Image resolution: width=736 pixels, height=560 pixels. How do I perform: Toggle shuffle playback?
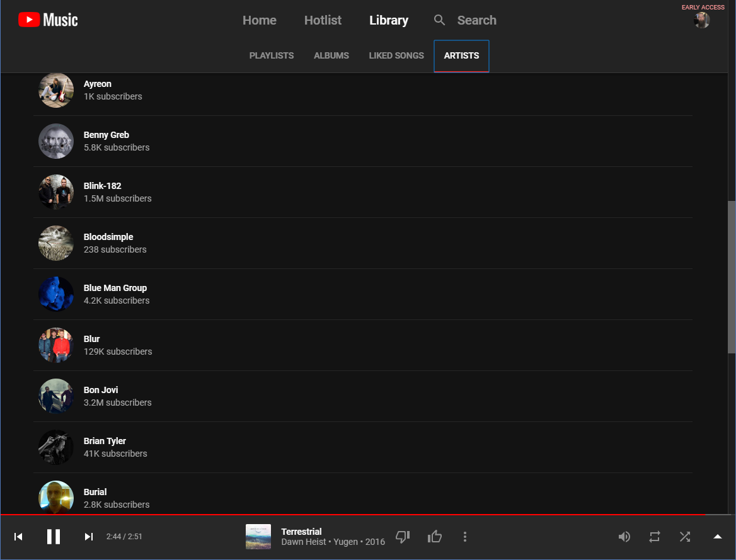click(x=685, y=537)
